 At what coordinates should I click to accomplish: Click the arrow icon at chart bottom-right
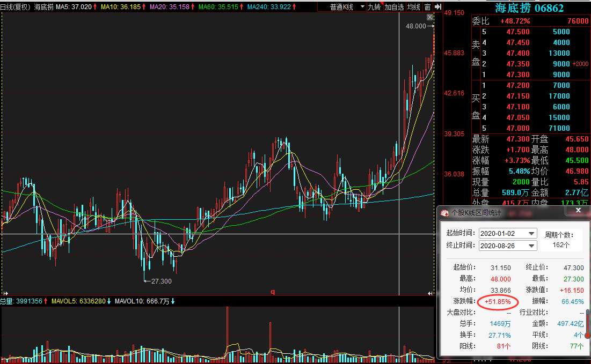[x=429, y=293]
